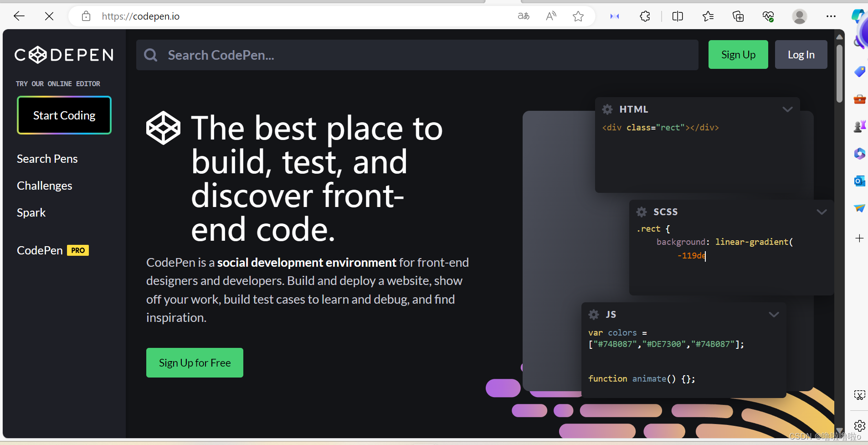Screen dimensions: 868x445
Task: Click the green Sign Up button
Action: click(x=738, y=55)
